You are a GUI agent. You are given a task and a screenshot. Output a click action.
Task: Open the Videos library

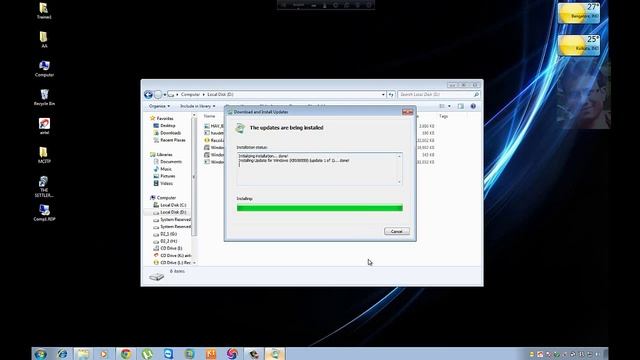166,184
